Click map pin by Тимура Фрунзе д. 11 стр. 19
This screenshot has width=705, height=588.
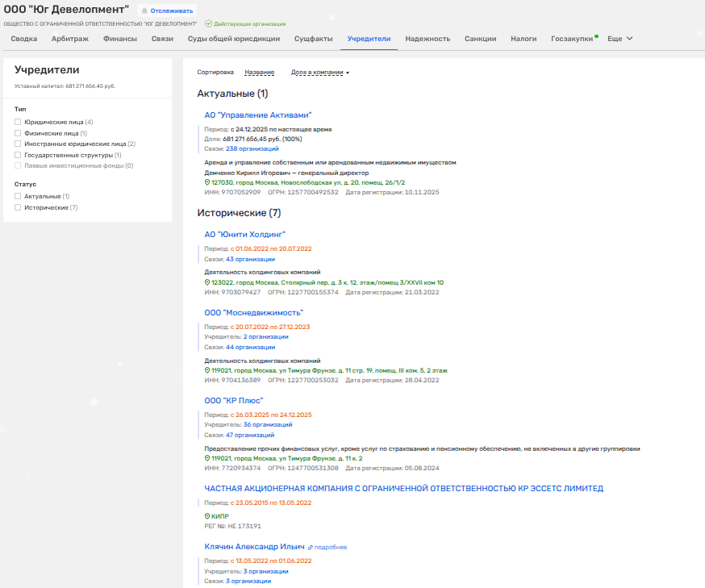pyautogui.click(x=207, y=370)
